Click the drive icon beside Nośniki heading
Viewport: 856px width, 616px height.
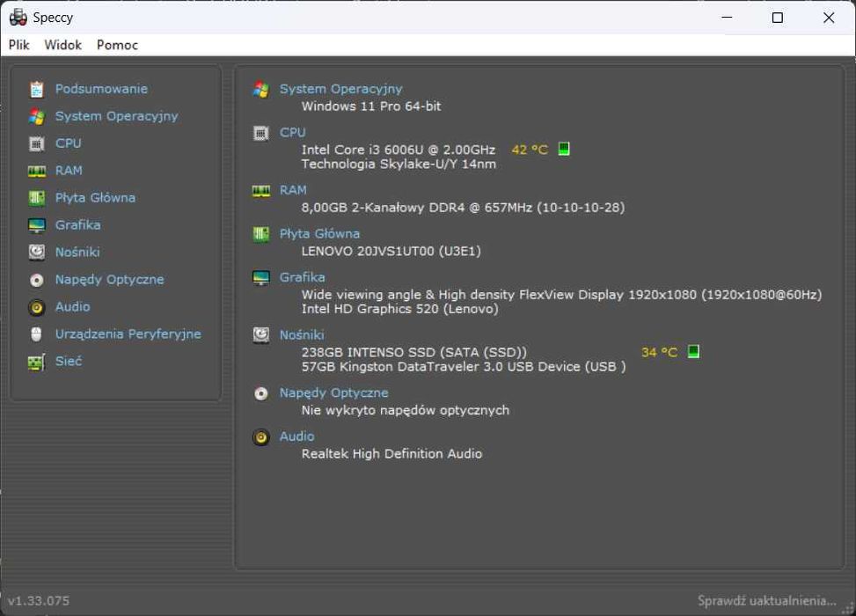(261, 334)
